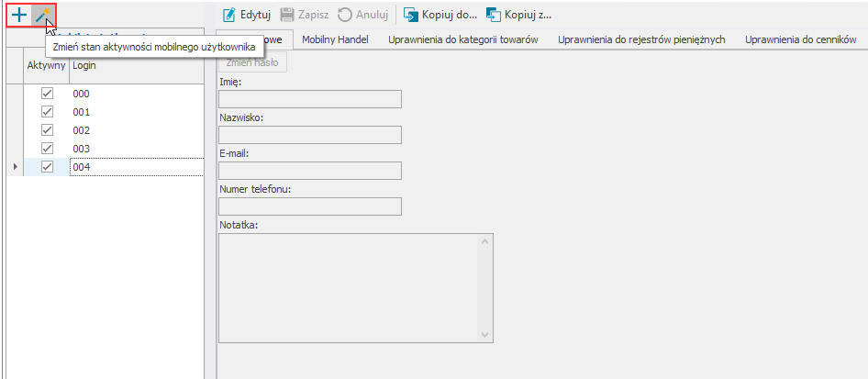868x379 pixels.
Task: Click the Login column header
Action: (x=136, y=66)
